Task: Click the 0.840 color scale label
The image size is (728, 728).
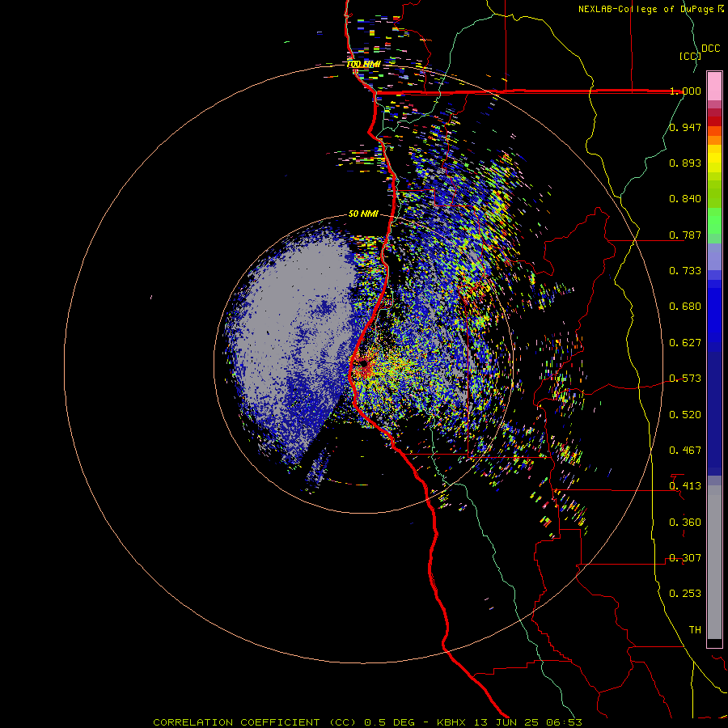Action: point(685,199)
